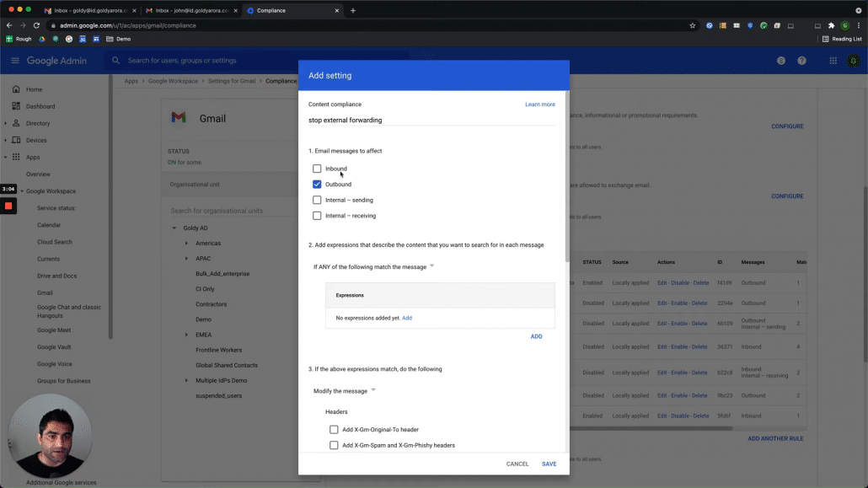Open the Rough bookmark
868x488 pixels.
[19, 39]
